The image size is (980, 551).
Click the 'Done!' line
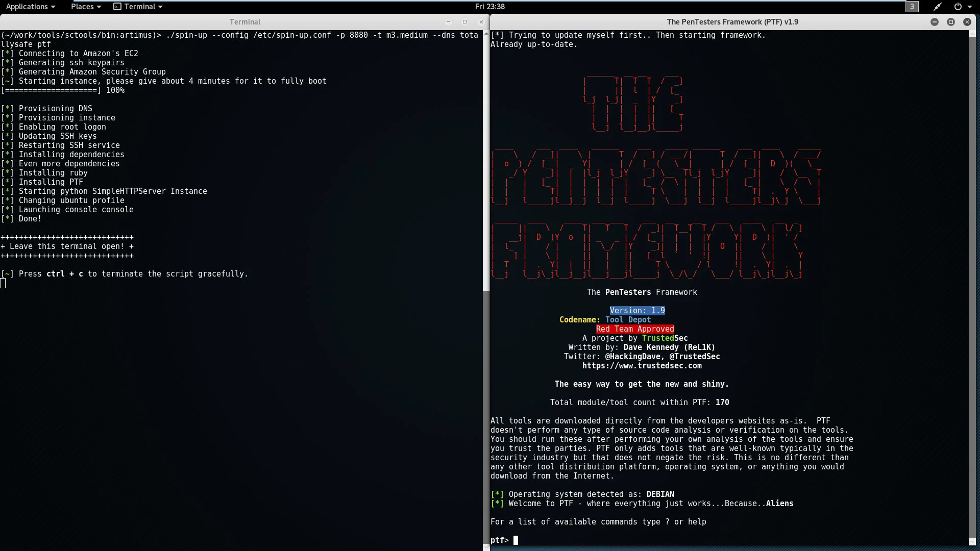21,219
